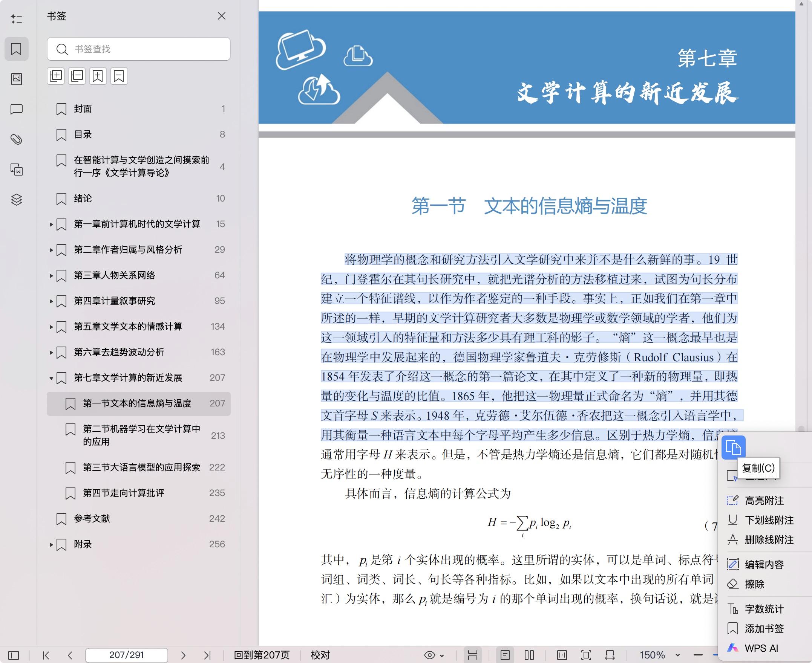Open the document conversion sidebar icon
812x663 pixels.
point(17,170)
